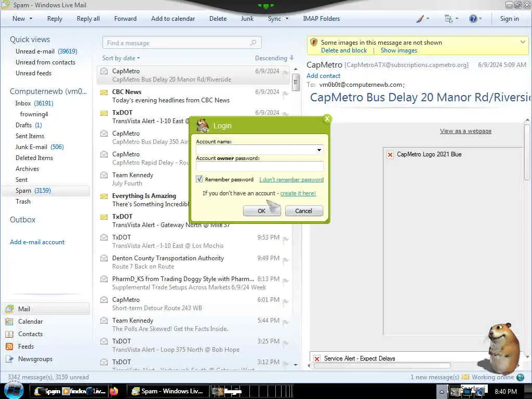Click Add to calendar in toolbar
Image resolution: width=532 pixels, height=399 pixels.
tap(173, 19)
